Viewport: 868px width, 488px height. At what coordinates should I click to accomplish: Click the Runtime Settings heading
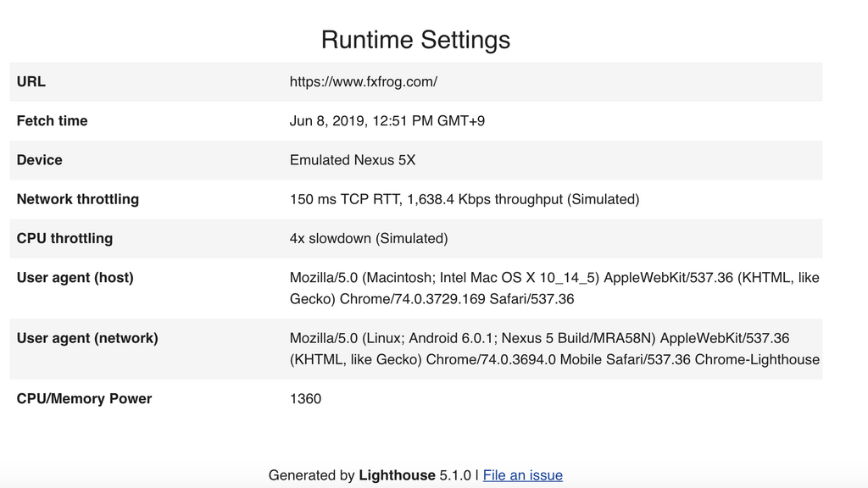tap(415, 40)
